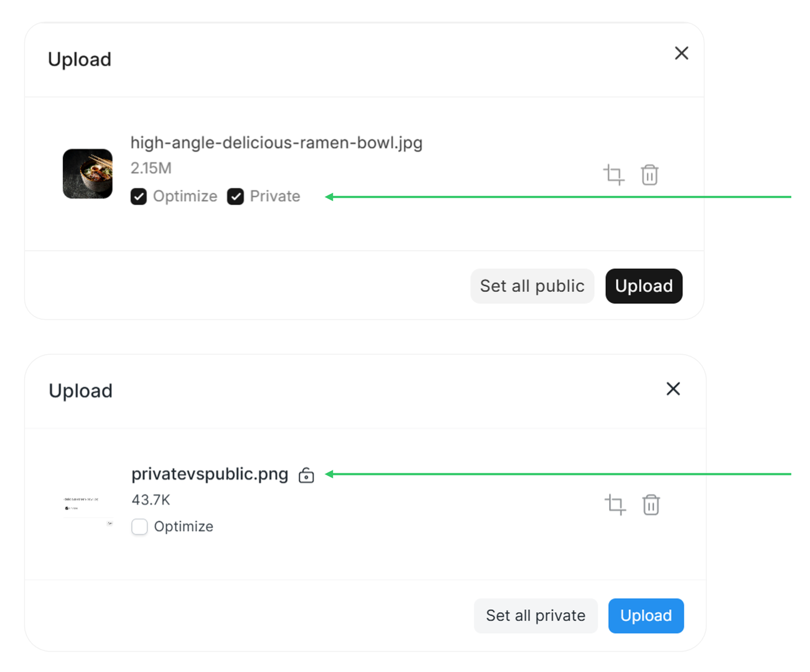Open crop tool for privatevspublic.png
Screen dimensions: 810x672
click(615, 505)
